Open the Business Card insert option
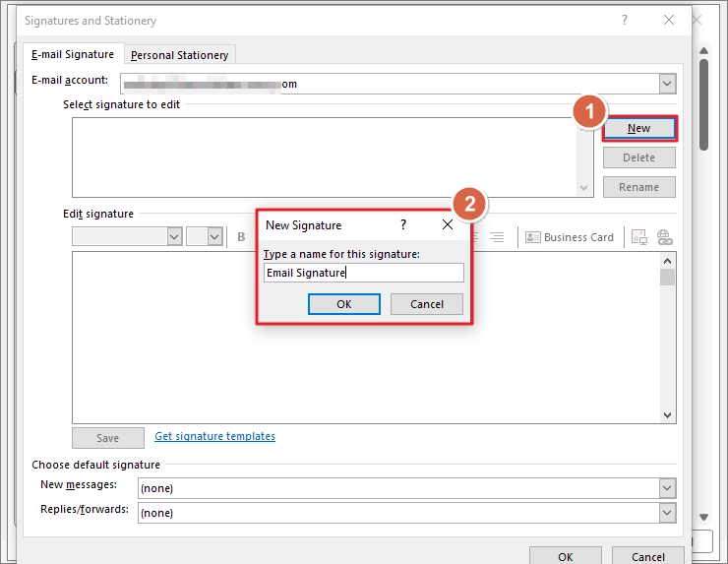The width and height of the screenshot is (728, 564). point(570,237)
